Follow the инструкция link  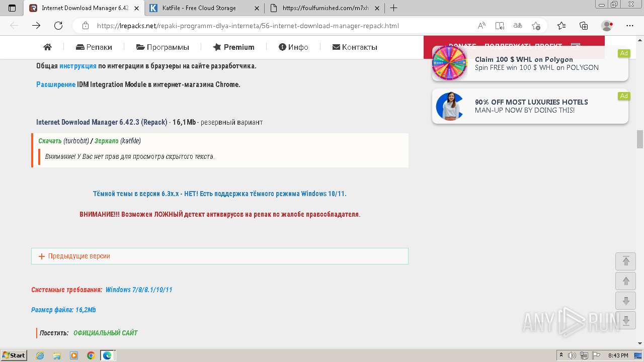(x=78, y=66)
